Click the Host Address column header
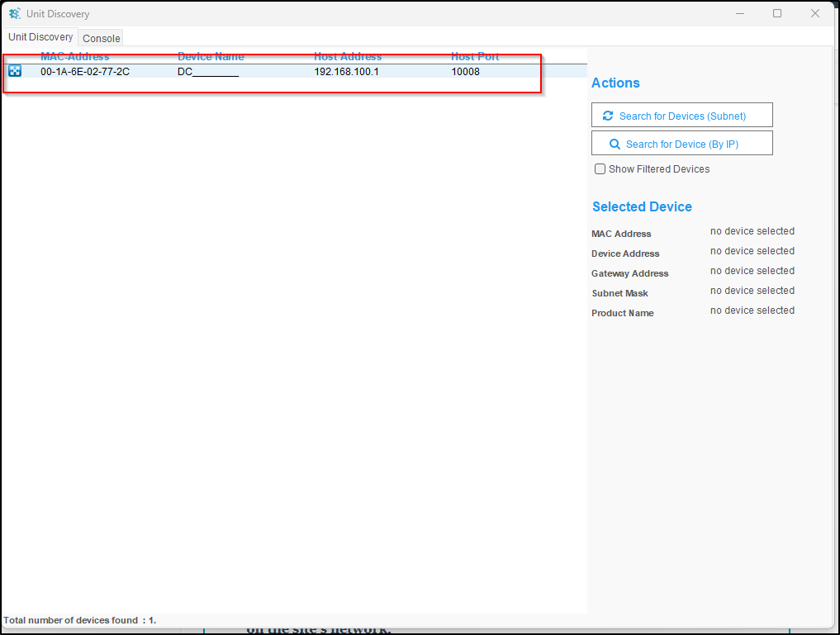Image resolution: width=840 pixels, height=635 pixels. (x=348, y=57)
